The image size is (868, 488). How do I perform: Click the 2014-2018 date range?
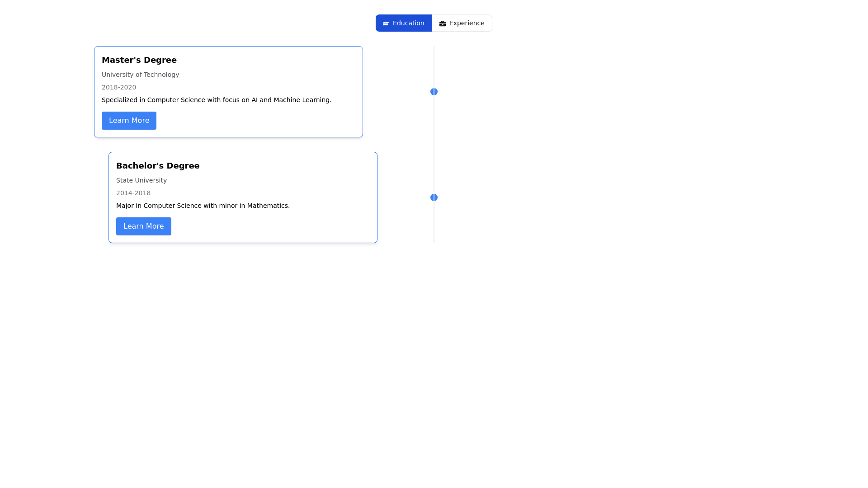[x=133, y=193]
